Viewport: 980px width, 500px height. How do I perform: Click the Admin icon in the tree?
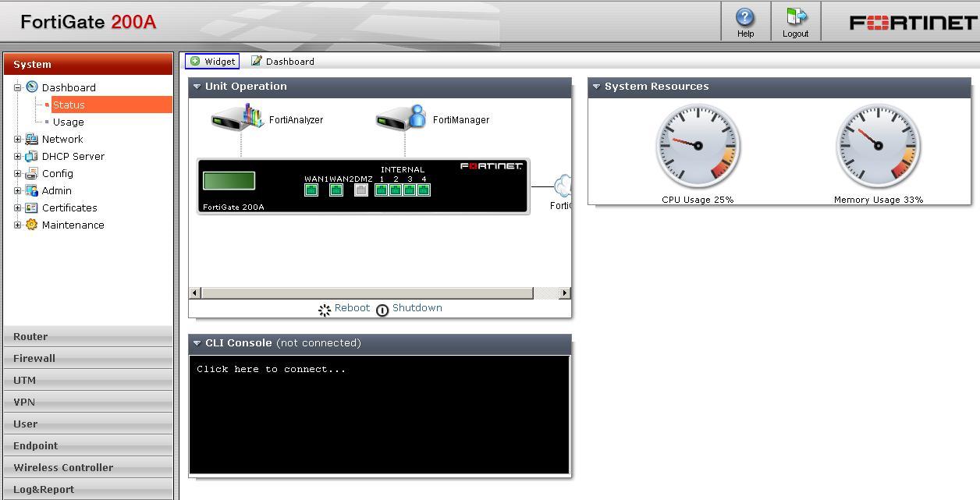[32, 190]
